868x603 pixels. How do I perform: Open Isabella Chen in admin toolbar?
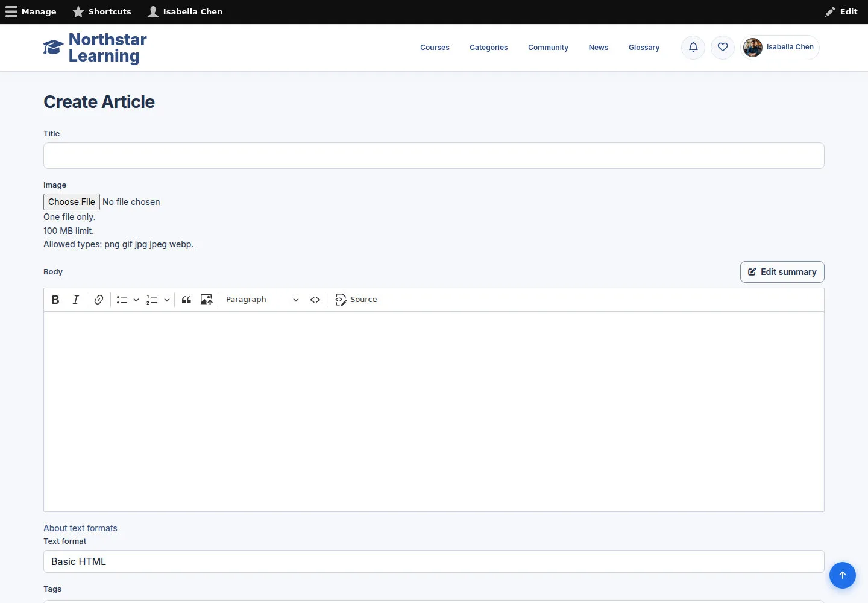(x=185, y=11)
